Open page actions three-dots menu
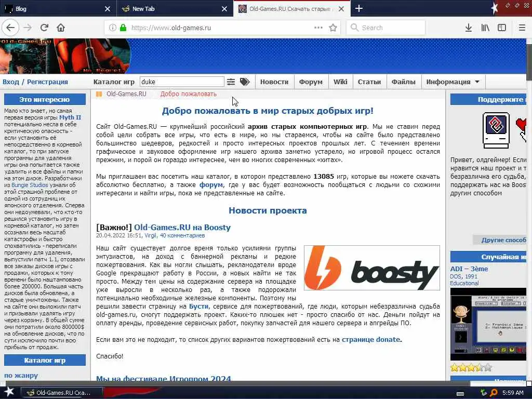This screenshot has width=532, height=399. [318, 28]
